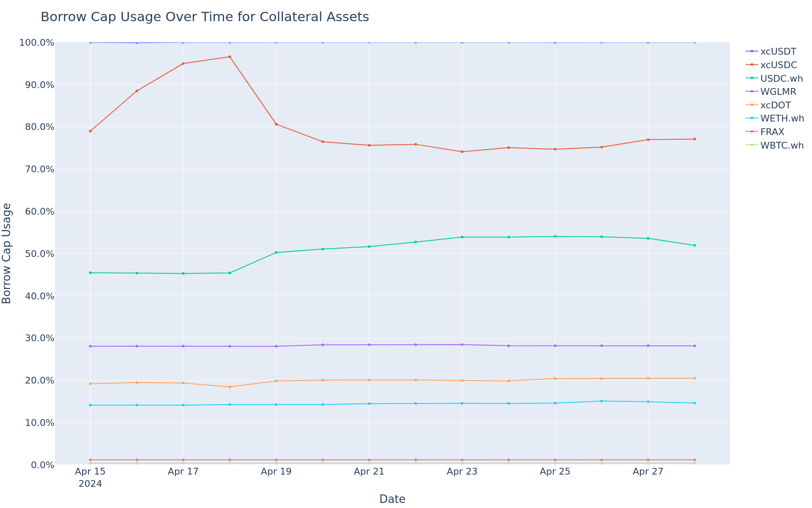Click the "Apr 21" x-axis tick label

click(369, 472)
